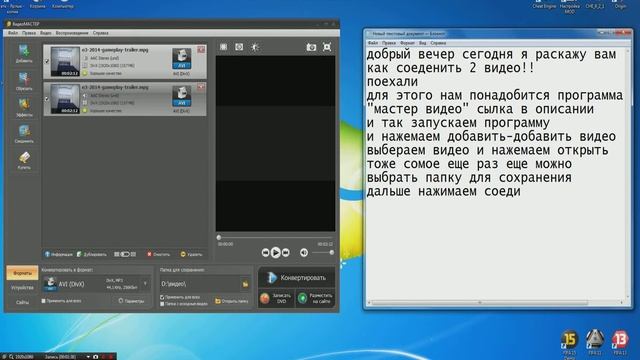Screen dimensions: 640x360
Task: Tick checkbox of first video
Action: (x=47, y=61)
